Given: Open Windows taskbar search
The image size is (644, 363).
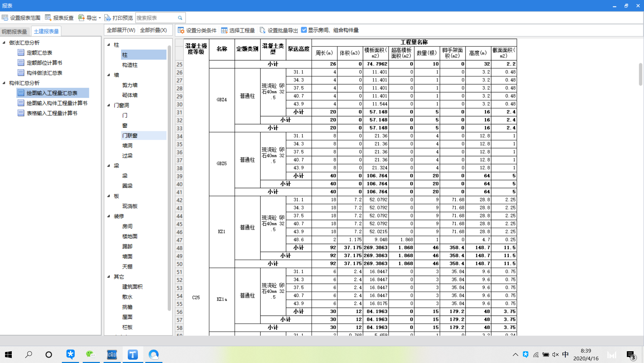Looking at the screenshot, I should click(x=29, y=355).
